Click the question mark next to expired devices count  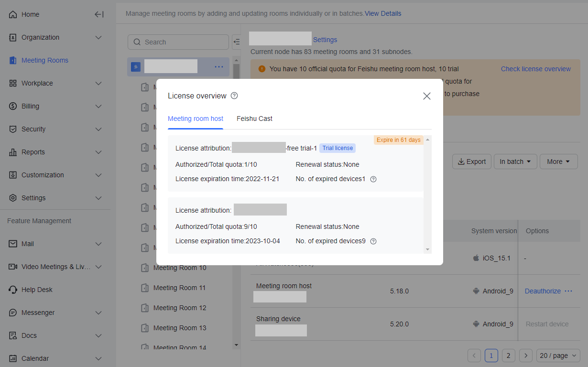[x=373, y=179]
